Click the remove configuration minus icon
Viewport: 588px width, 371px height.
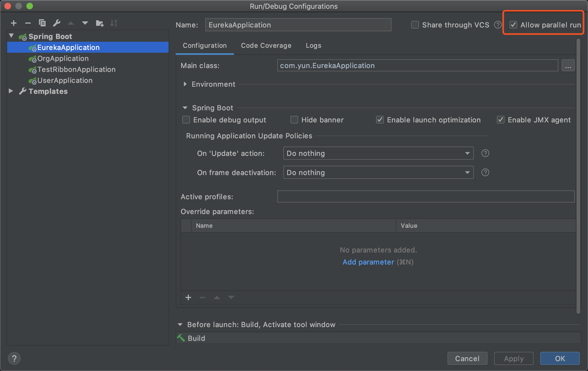point(28,23)
